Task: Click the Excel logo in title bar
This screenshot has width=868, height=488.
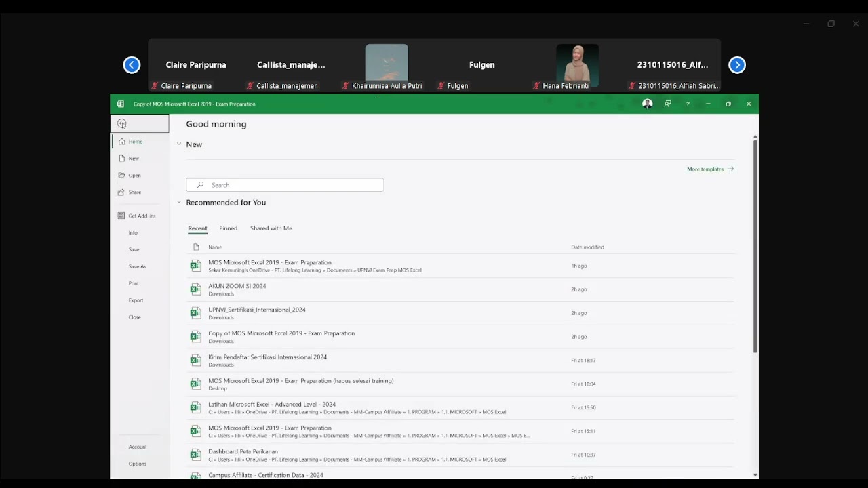Action: (120, 104)
